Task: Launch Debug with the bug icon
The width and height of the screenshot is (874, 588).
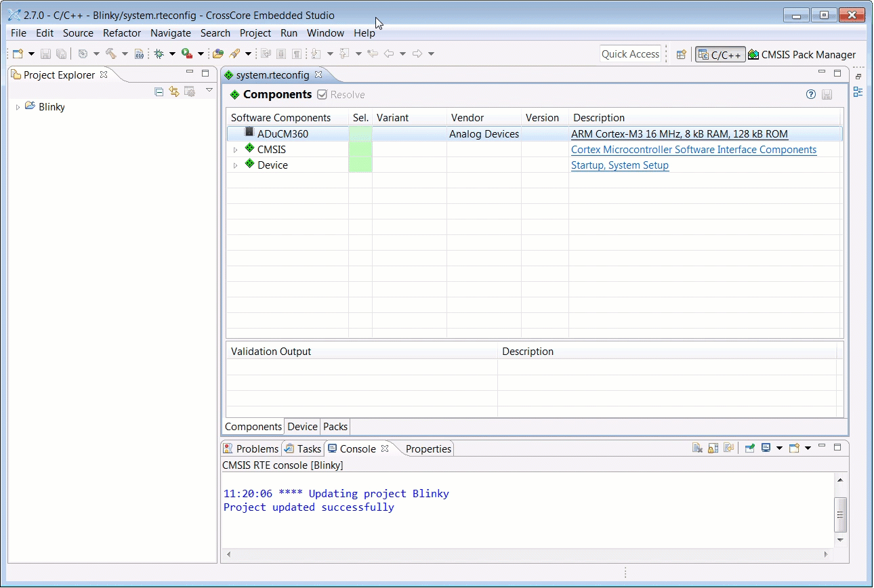Action: [159, 54]
